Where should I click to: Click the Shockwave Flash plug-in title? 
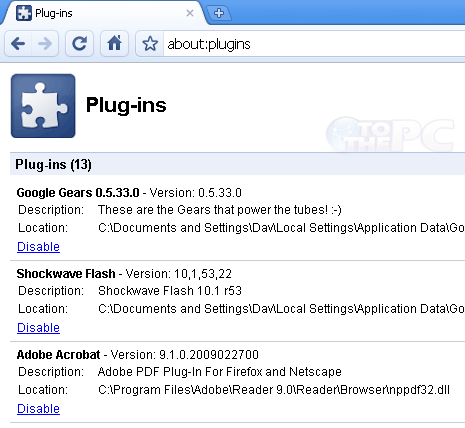coord(66,274)
